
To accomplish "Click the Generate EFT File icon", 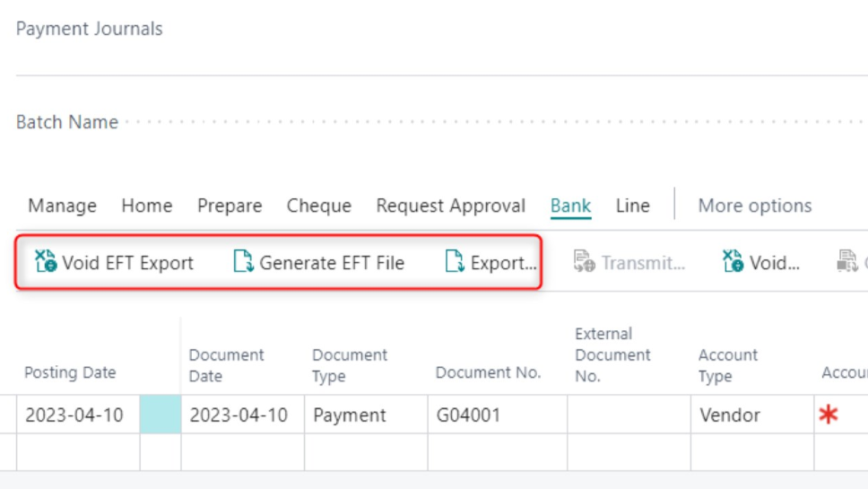I will click(x=243, y=261).
